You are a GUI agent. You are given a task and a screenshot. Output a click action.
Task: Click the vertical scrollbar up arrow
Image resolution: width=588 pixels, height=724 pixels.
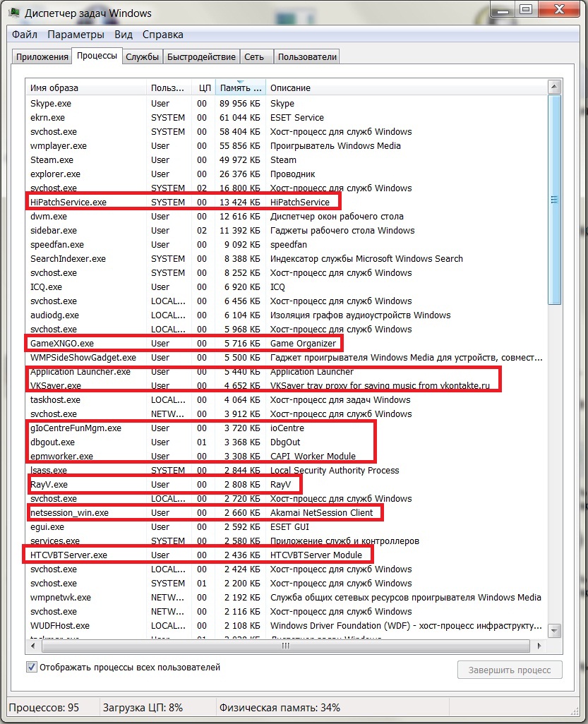click(x=554, y=87)
